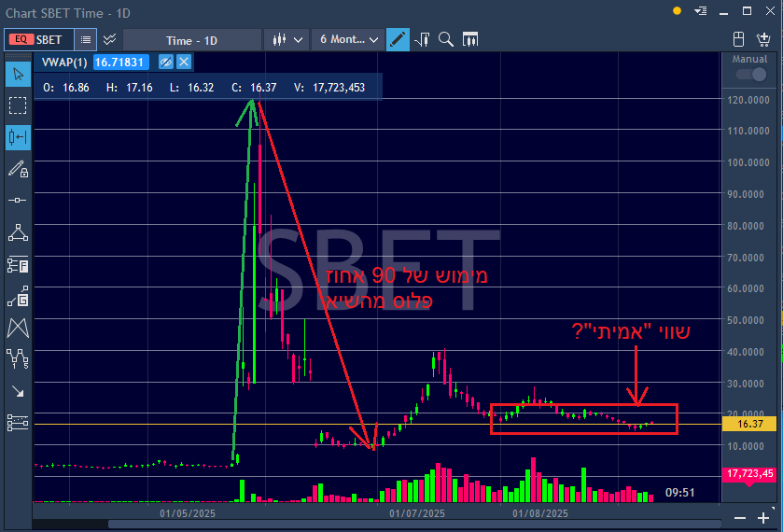Viewport: 783px width, 532px height.
Task: Click the close value C: 16.37
Action: pyautogui.click(x=254, y=88)
